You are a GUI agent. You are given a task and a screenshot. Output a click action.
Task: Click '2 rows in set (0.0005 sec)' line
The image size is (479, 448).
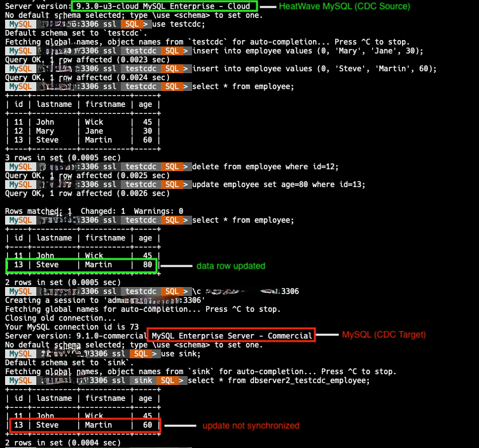[62, 283]
